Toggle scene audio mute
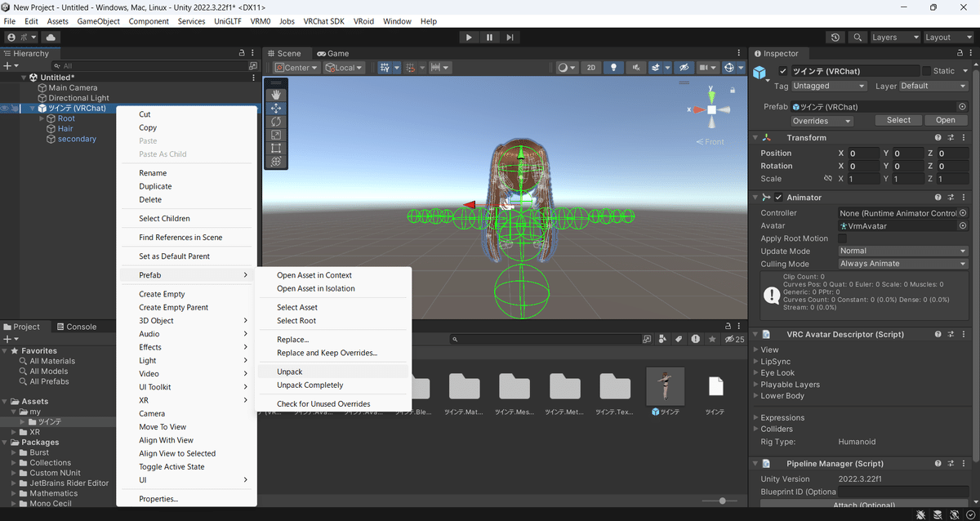980x521 pixels. coord(635,68)
